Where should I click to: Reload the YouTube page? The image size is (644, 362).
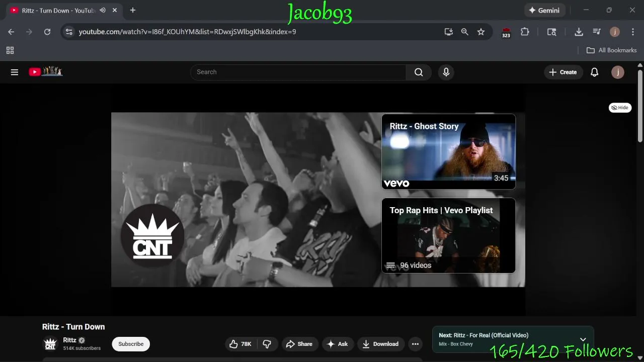coord(47,32)
